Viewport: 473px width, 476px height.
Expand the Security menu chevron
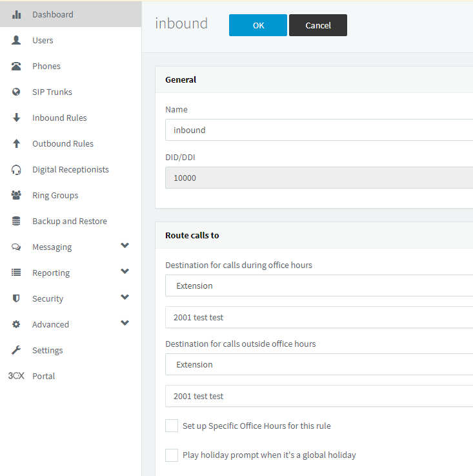click(125, 297)
